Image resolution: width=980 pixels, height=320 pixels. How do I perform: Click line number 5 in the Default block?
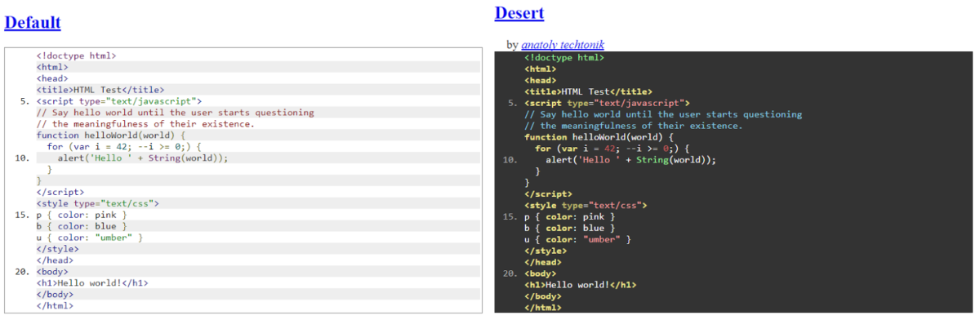click(24, 101)
